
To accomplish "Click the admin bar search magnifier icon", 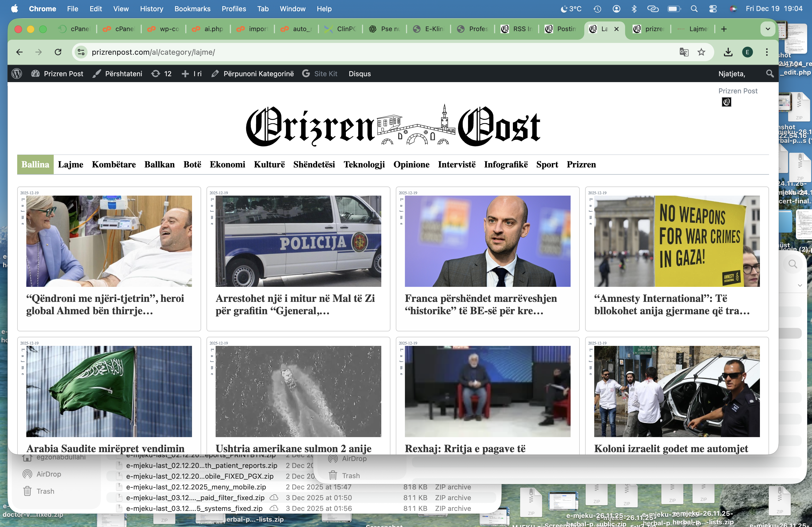I will pyautogui.click(x=770, y=74).
